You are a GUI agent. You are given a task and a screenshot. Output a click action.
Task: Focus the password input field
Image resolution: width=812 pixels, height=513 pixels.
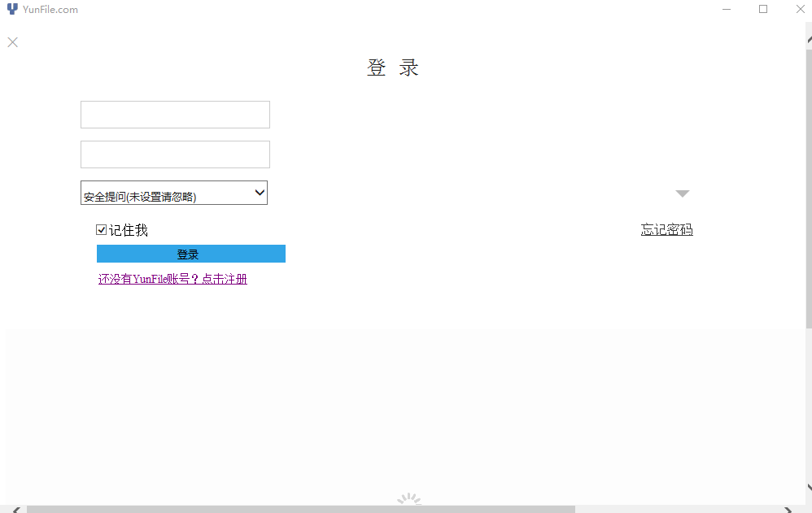[175, 154]
